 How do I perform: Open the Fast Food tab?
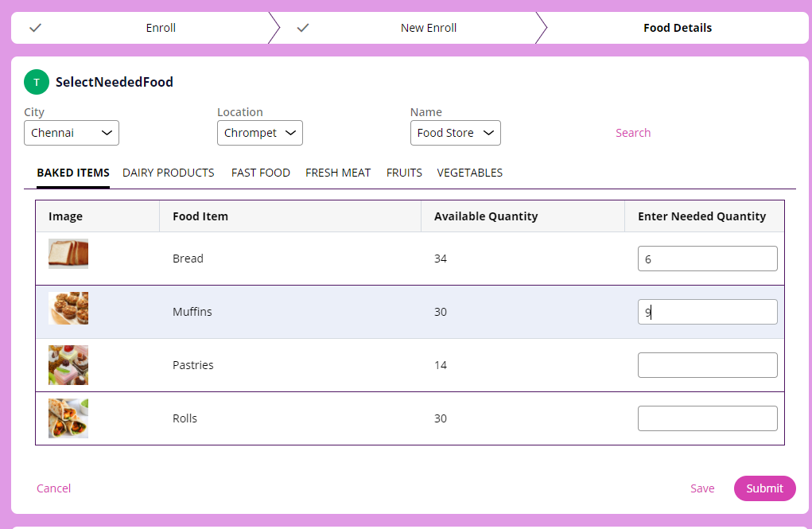[x=261, y=173]
